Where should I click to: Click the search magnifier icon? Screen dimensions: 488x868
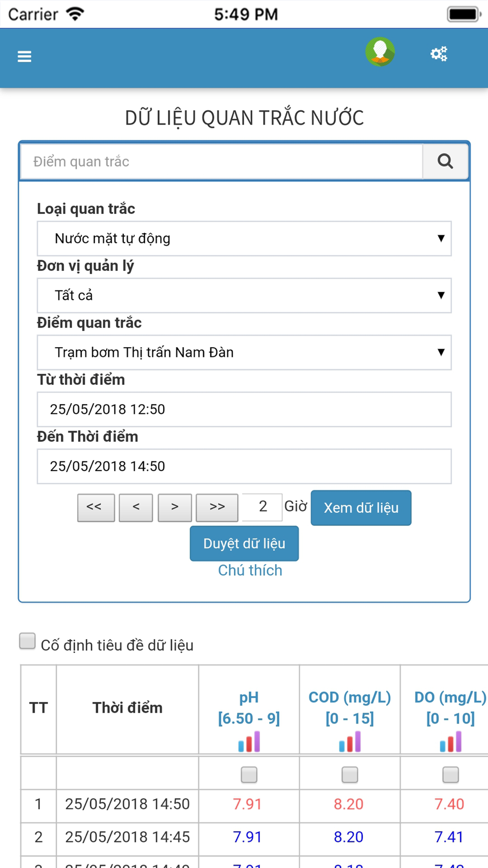(445, 161)
